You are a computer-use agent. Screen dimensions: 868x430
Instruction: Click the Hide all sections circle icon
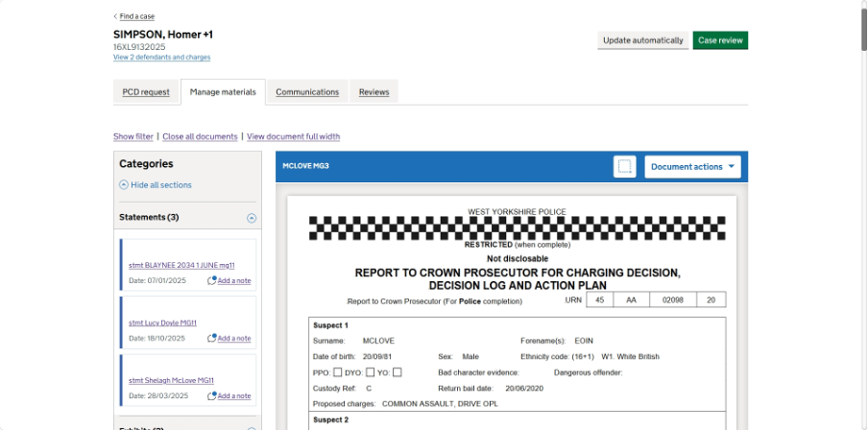click(x=124, y=185)
